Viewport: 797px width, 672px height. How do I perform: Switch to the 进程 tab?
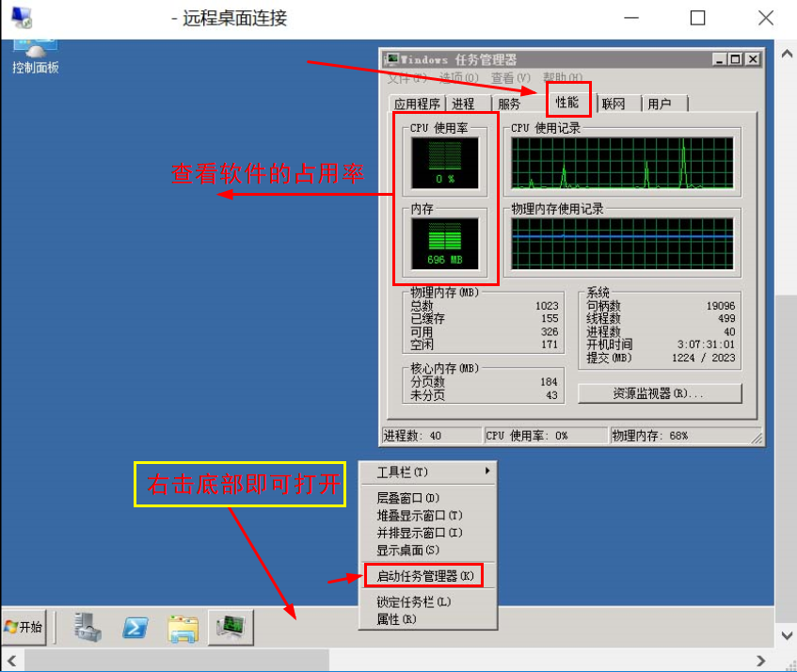point(463,104)
